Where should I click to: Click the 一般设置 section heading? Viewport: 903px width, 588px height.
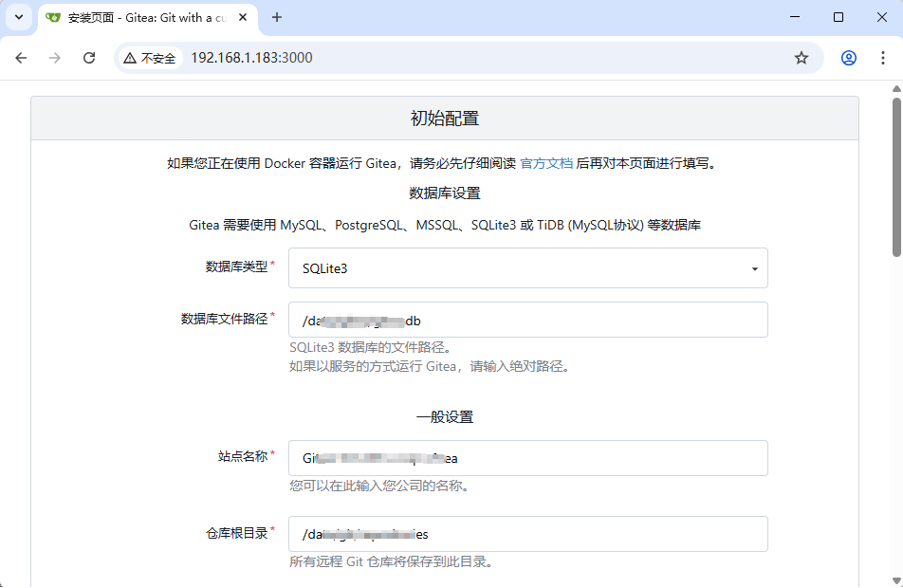pyautogui.click(x=445, y=417)
